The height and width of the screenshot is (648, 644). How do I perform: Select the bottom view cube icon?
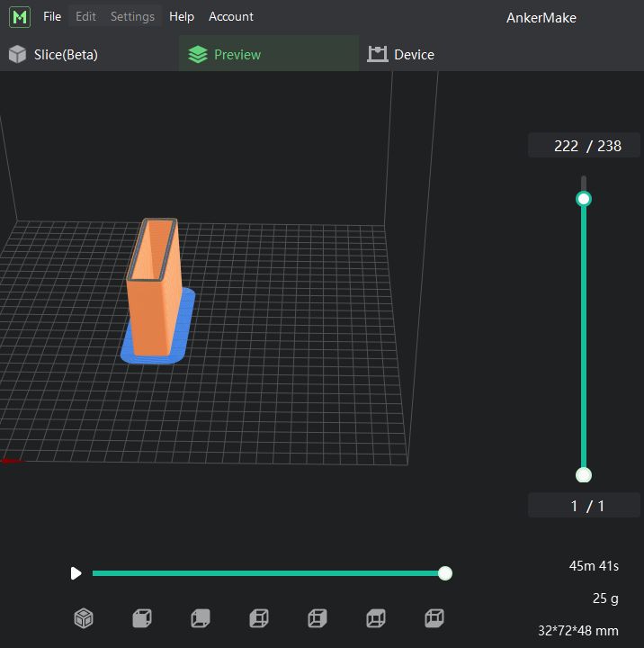tap(434, 618)
